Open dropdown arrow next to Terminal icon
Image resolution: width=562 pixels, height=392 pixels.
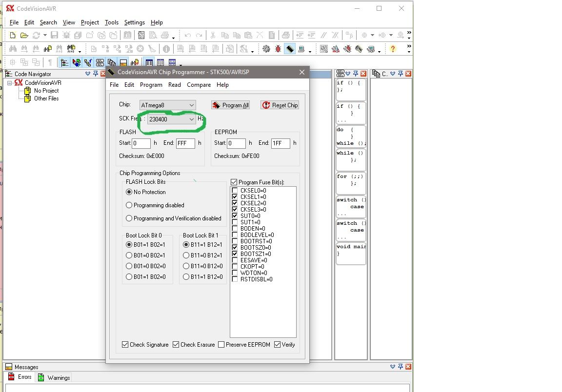[310, 51]
